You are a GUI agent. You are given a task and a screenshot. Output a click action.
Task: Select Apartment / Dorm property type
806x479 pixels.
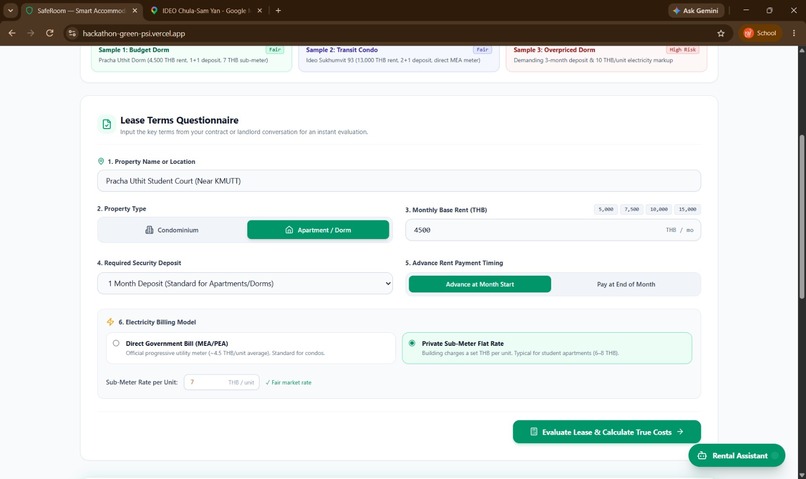[318, 230]
